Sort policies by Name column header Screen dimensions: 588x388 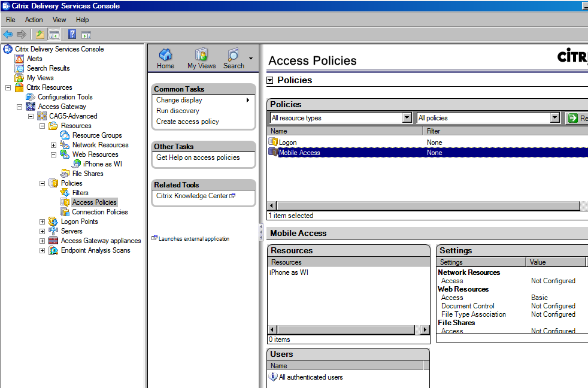(345, 131)
